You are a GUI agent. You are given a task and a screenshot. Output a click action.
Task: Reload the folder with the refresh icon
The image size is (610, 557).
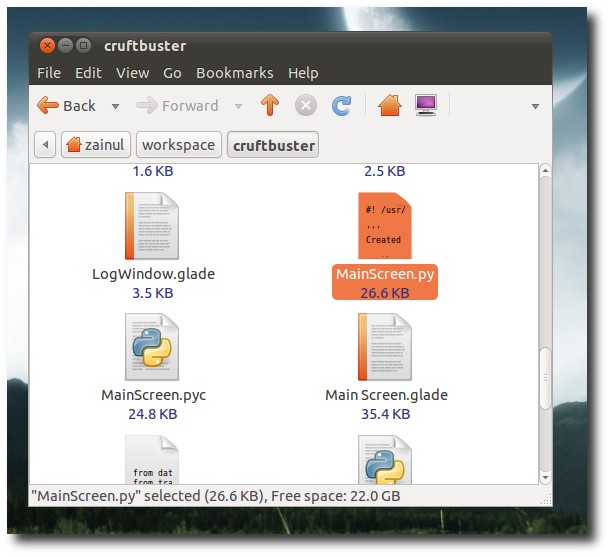coord(341,105)
